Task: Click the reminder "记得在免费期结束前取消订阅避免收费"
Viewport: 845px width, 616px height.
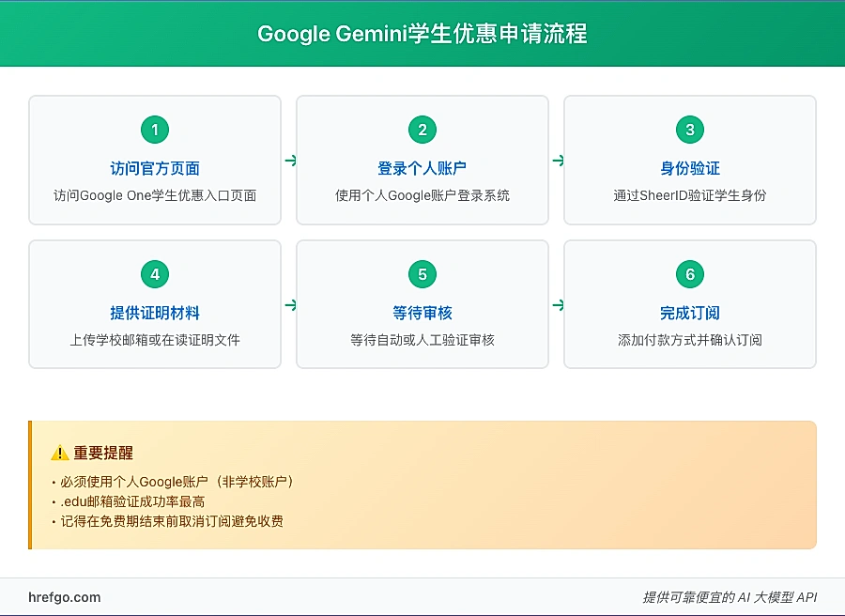Action: click(172, 521)
